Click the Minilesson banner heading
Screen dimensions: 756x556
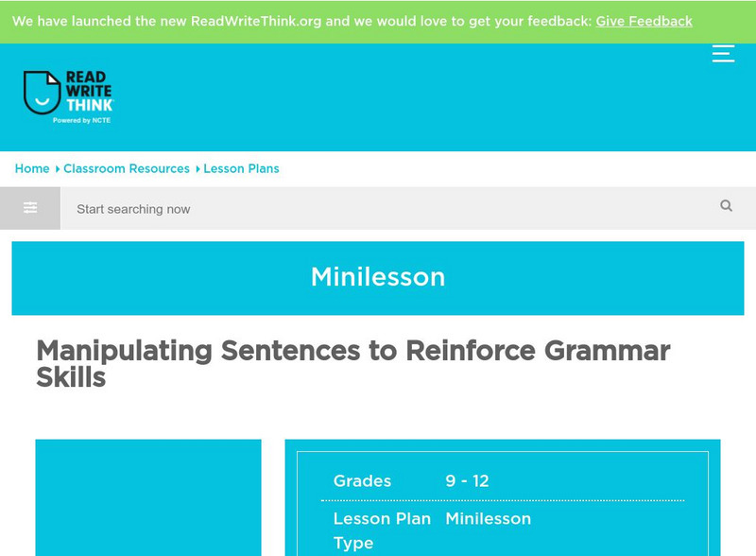(x=378, y=277)
